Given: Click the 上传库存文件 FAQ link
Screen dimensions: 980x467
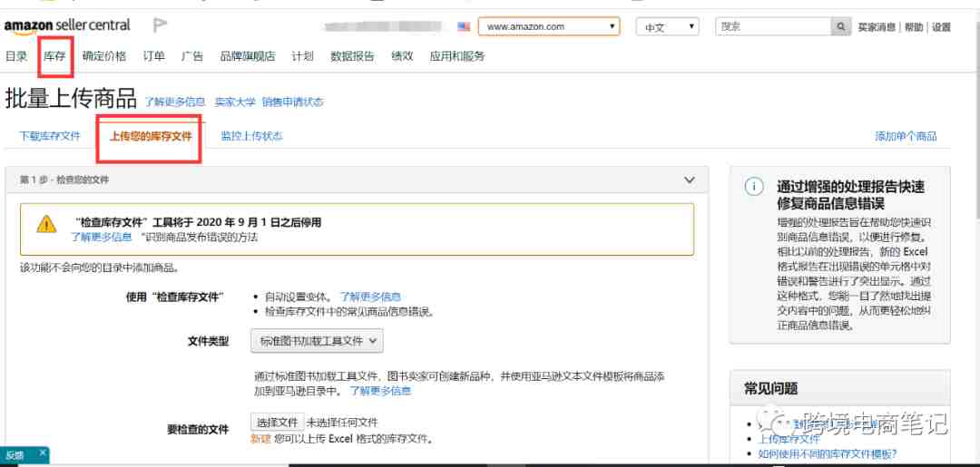Looking at the screenshot, I should point(789,439).
